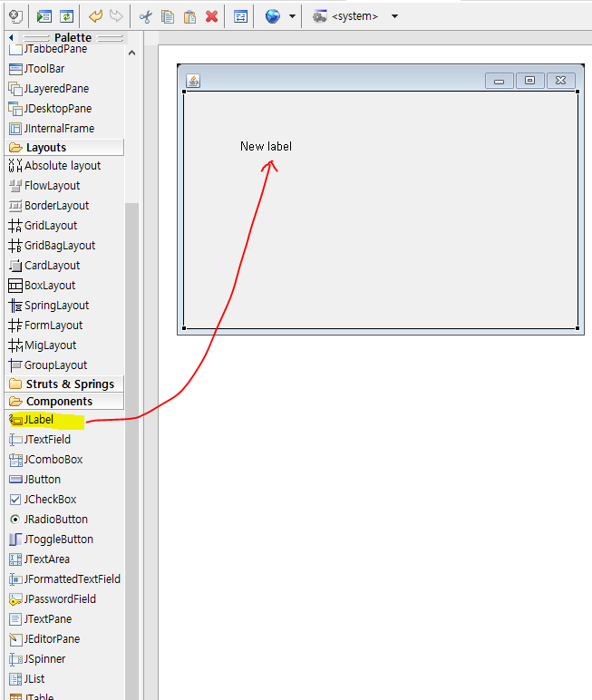
Task: Click the red X Delete icon
Action: pyautogui.click(x=211, y=17)
